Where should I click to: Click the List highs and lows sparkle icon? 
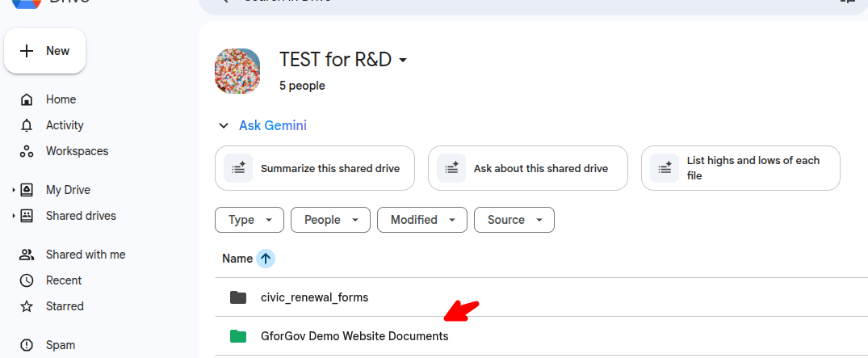click(x=665, y=168)
